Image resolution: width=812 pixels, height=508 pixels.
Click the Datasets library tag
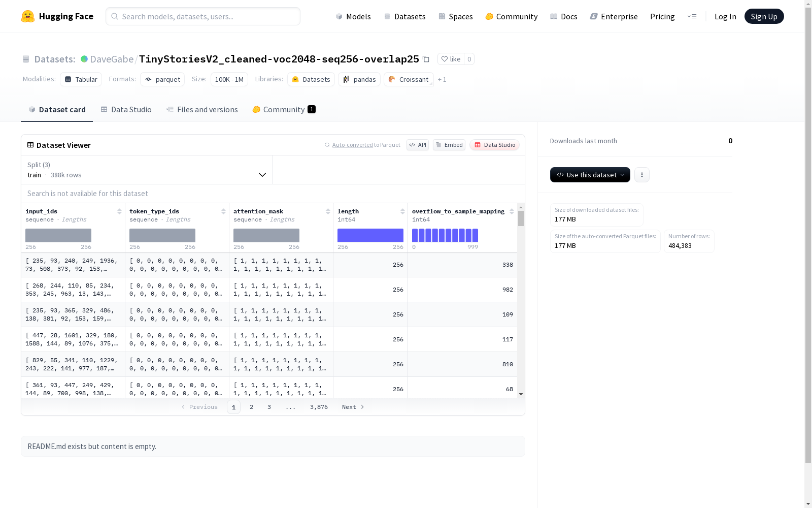tap(311, 79)
